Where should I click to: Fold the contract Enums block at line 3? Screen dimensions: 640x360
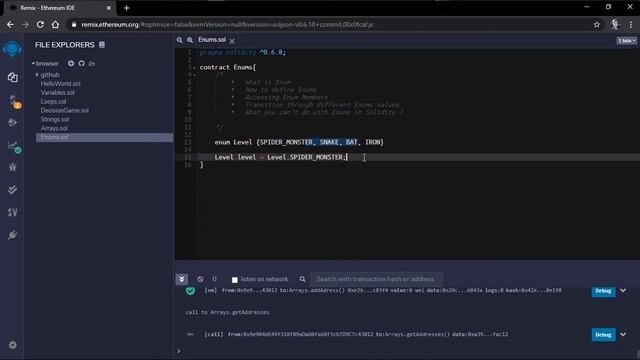(x=194, y=67)
